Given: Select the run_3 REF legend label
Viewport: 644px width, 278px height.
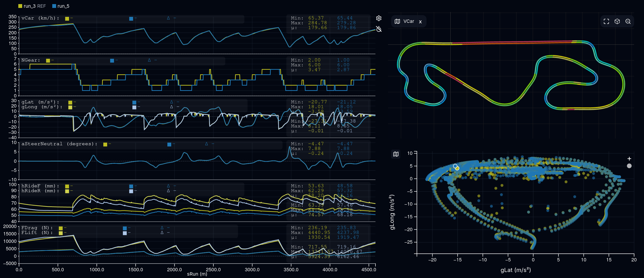Looking at the screenshot, I should point(35,6).
